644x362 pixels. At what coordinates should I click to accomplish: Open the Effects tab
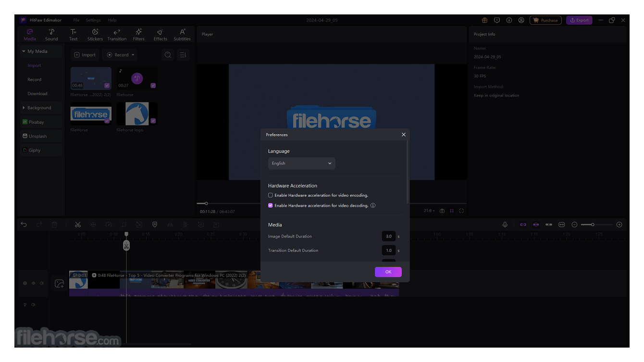[160, 35]
